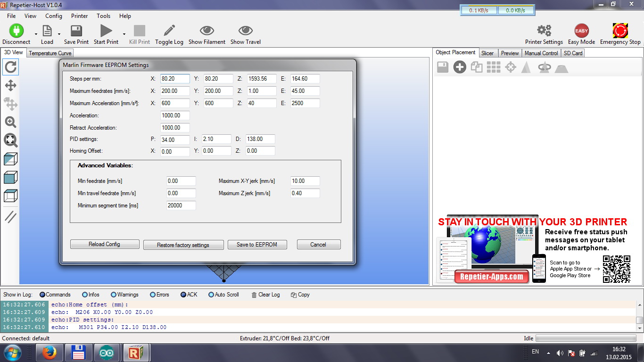
Task: Switch to front cube view
Action: [x=10, y=177]
